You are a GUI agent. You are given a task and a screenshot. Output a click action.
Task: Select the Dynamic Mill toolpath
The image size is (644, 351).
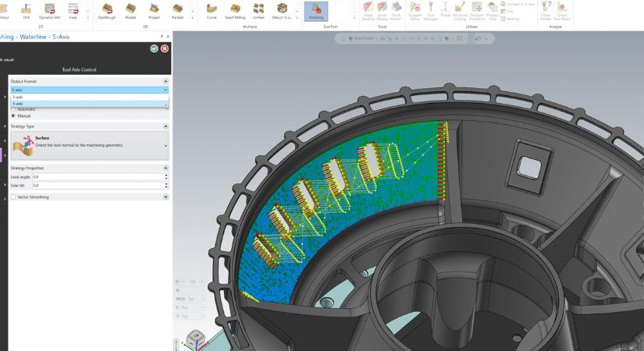pyautogui.click(x=49, y=11)
